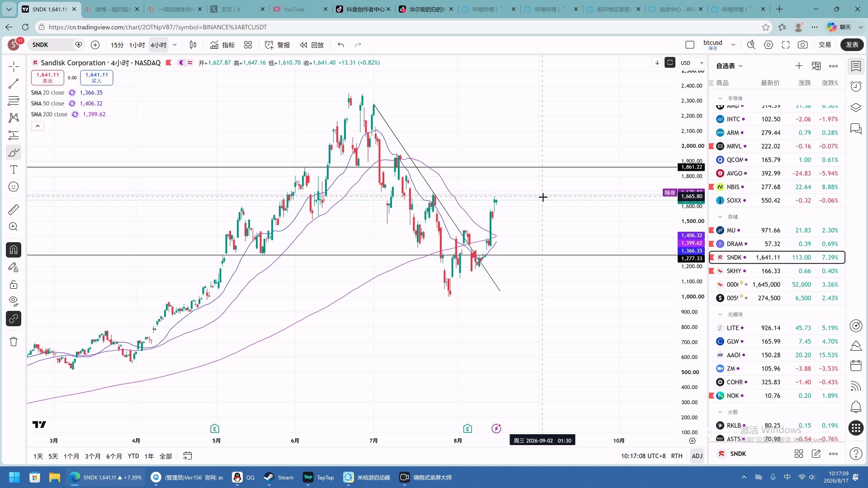Select the ruler measure tool

pyautogui.click(x=14, y=209)
